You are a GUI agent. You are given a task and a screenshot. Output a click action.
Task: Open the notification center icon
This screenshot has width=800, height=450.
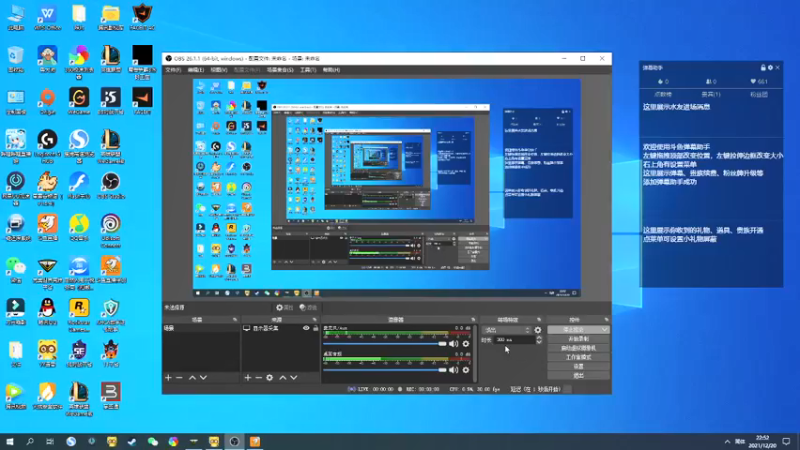[787, 441]
